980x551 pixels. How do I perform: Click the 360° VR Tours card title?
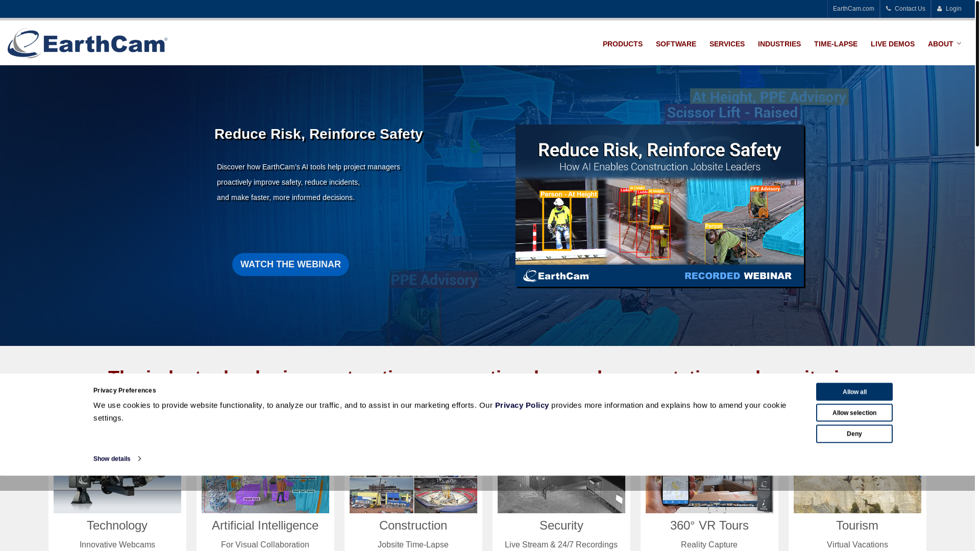pyautogui.click(x=709, y=525)
